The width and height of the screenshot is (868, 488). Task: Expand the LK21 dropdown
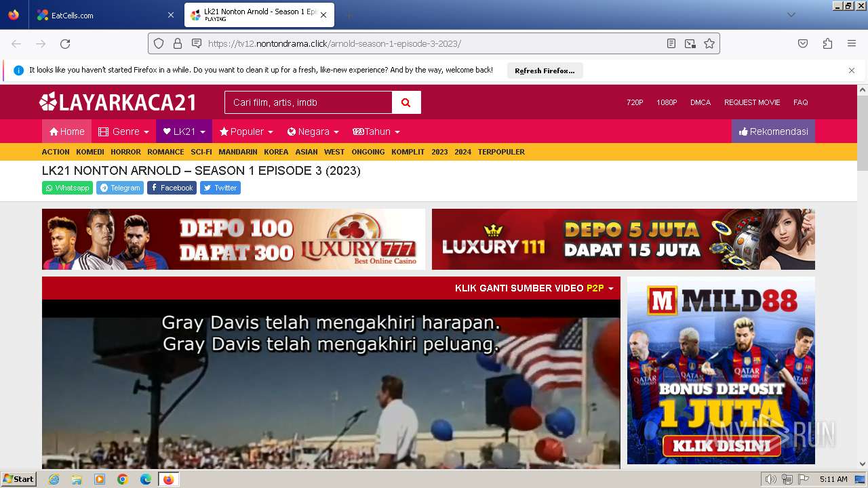tap(184, 131)
